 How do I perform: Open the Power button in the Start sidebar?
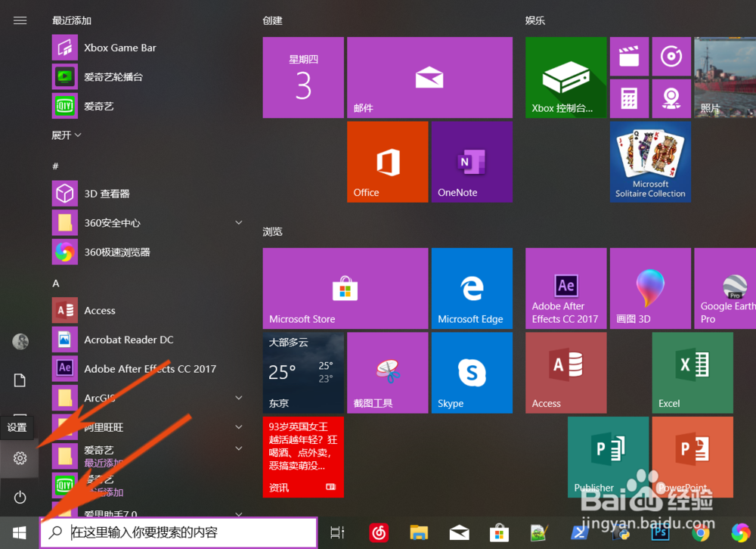tap(20, 498)
